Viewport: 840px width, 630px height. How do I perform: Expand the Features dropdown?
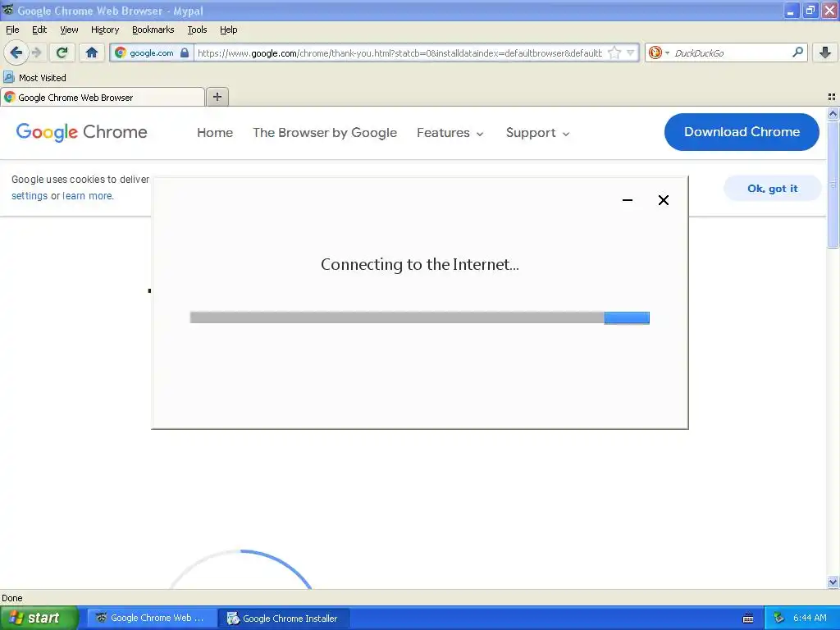click(450, 132)
